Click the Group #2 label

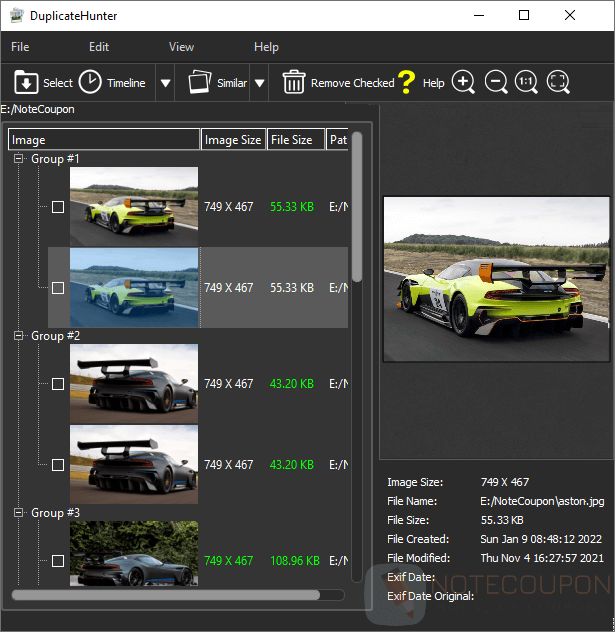(55, 335)
